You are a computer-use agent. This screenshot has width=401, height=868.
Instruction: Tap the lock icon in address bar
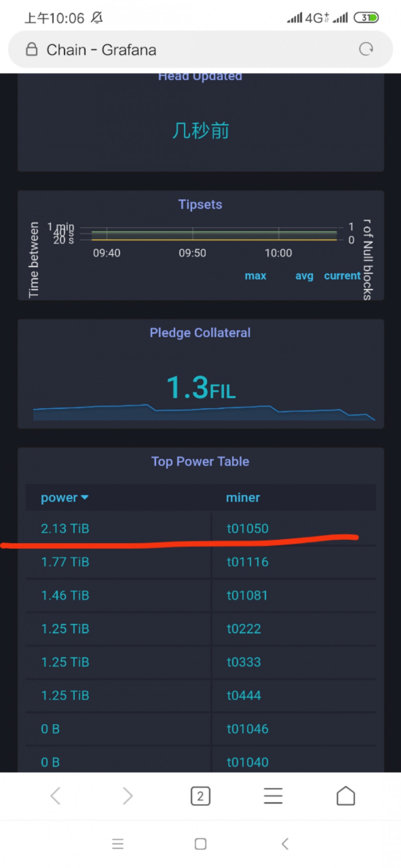pyautogui.click(x=32, y=50)
